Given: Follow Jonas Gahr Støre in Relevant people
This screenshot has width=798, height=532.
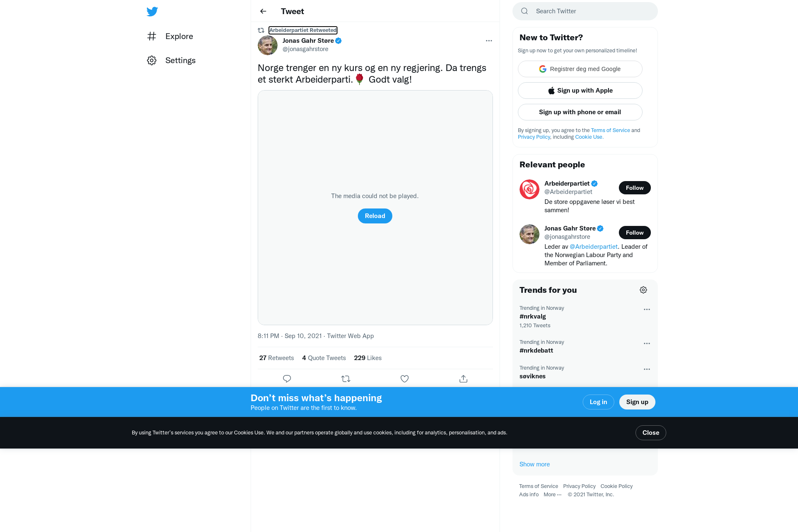Looking at the screenshot, I should [635, 233].
